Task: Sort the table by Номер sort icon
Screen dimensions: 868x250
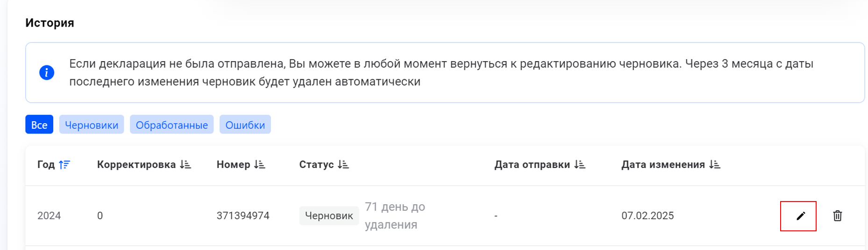Action: [x=260, y=165]
